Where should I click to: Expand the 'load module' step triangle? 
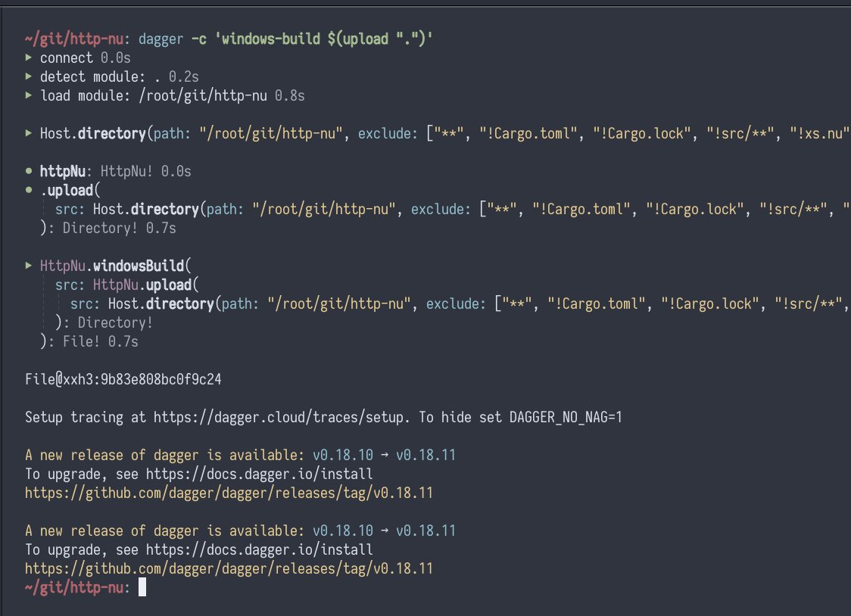pos(29,95)
